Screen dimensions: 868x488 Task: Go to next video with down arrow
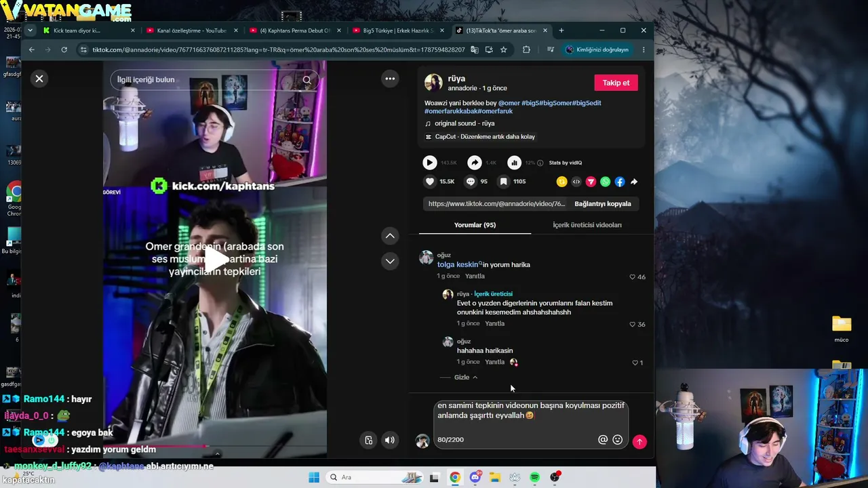click(x=390, y=261)
